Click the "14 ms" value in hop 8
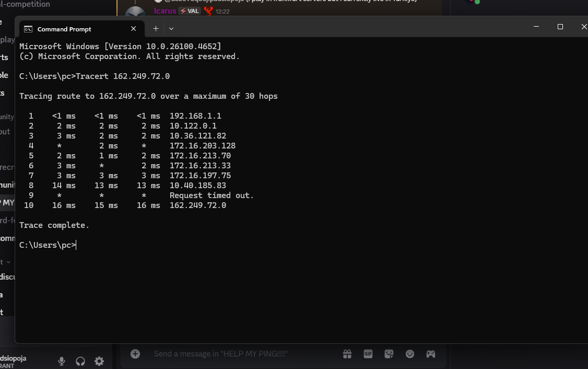 [x=64, y=186]
